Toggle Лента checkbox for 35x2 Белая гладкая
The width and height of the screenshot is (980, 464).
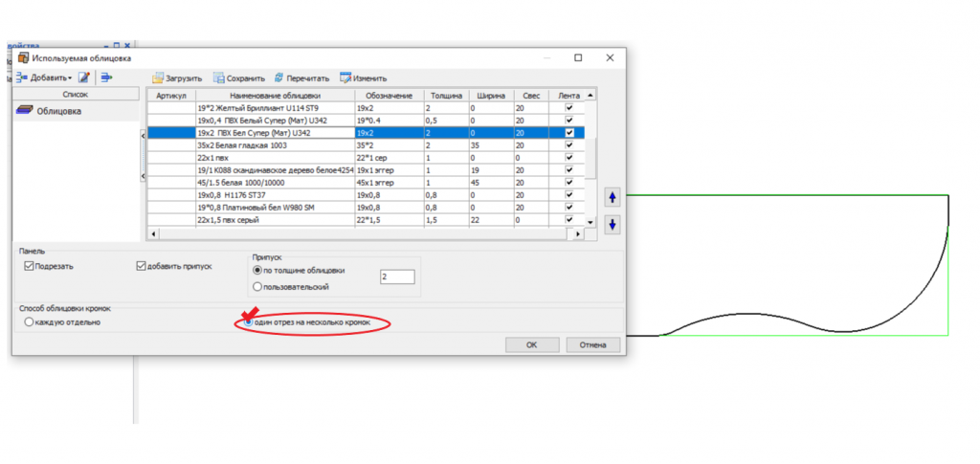569,145
